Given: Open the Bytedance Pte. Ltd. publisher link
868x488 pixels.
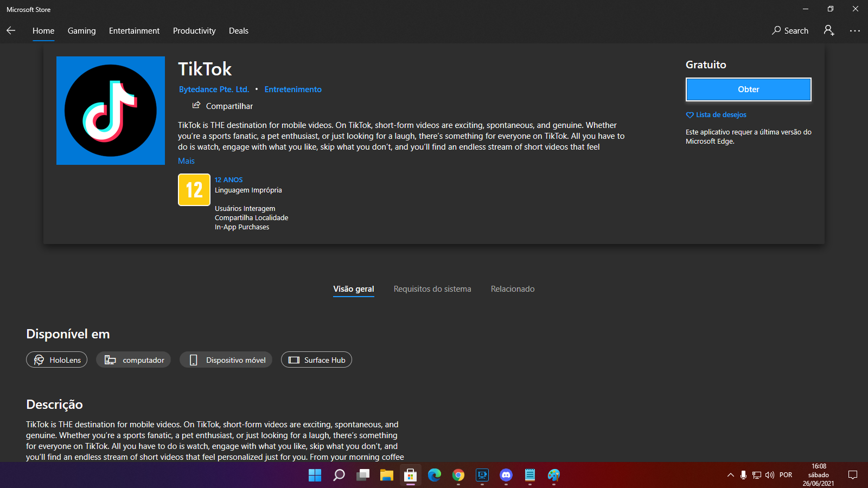Looking at the screenshot, I should pyautogui.click(x=214, y=89).
